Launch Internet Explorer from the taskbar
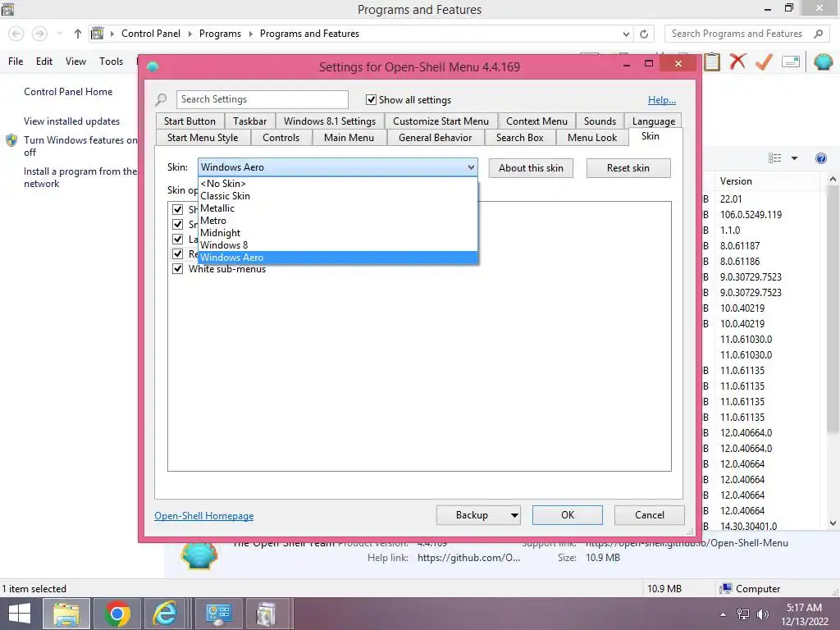This screenshot has width=840, height=630. point(165,614)
